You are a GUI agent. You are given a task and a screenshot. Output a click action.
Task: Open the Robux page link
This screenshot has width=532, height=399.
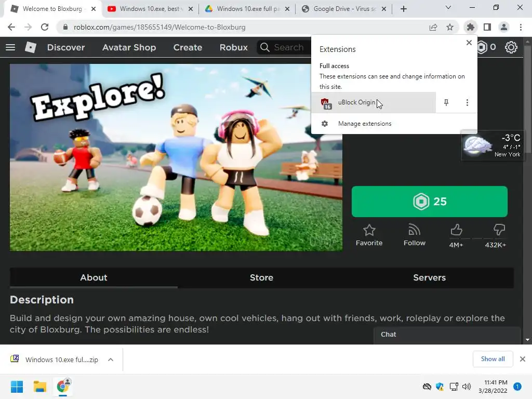tap(234, 47)
